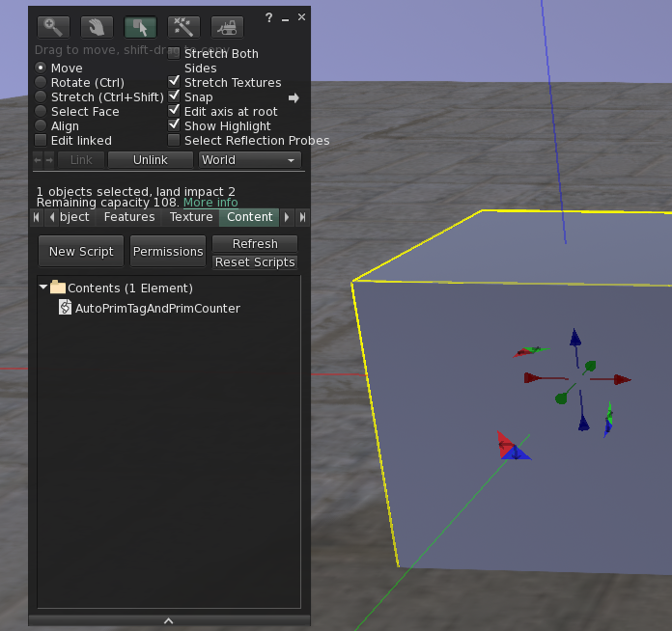Viewport: 672px width, 631px height.
Task: Uncheck the Show Highlight checkbox
Action: 175,126
